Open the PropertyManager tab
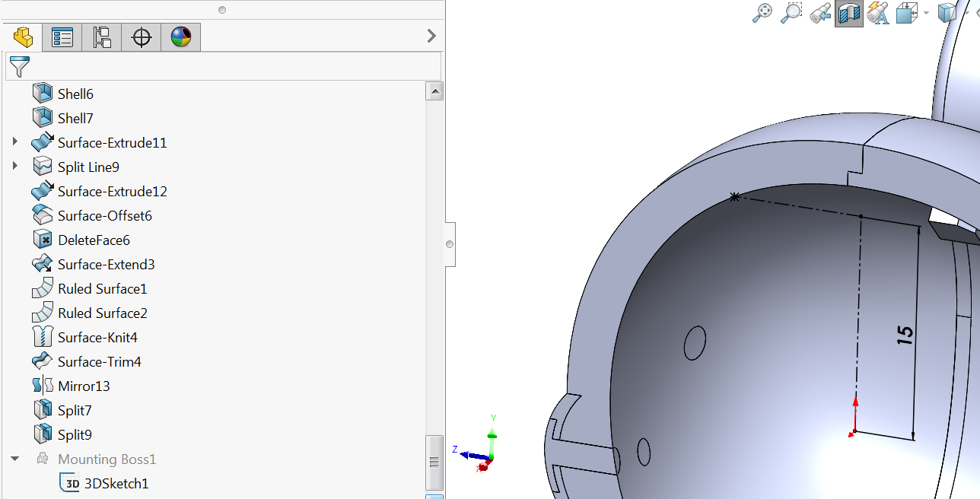The image size is (980, 499). (62, 37)
